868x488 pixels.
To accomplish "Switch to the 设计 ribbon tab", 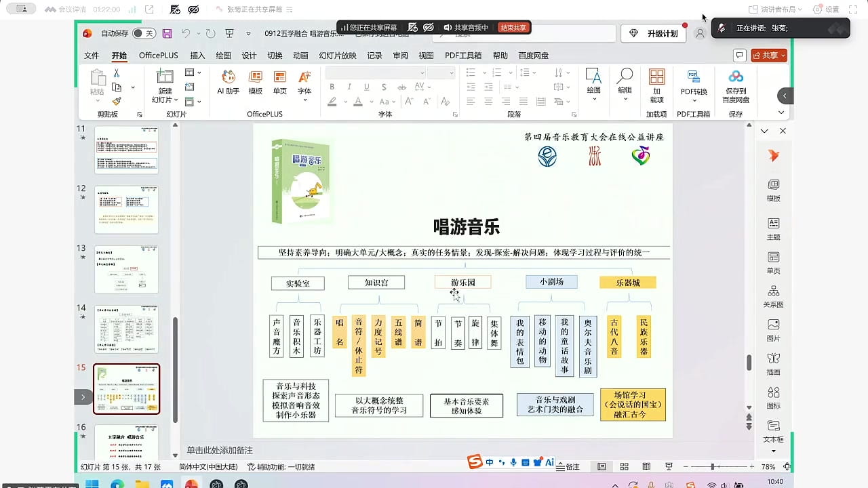I will (249, 56).
